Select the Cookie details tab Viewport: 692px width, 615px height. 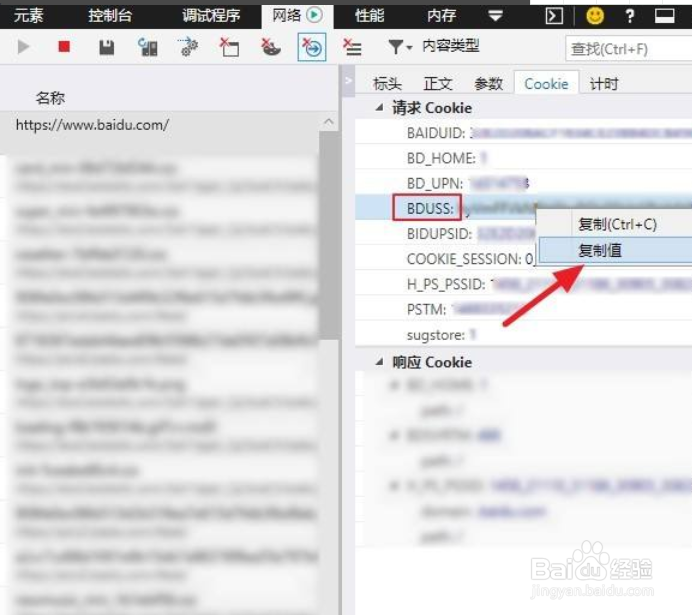click(546, 83)
